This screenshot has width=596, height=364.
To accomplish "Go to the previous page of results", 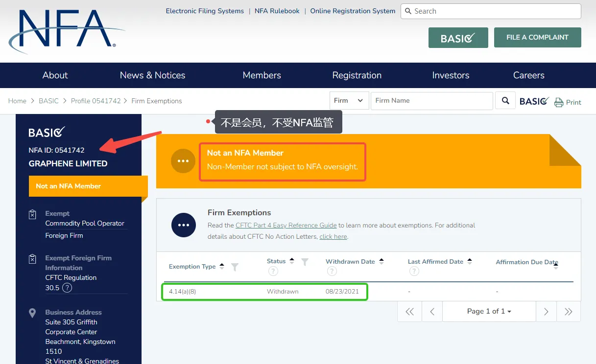I will pos(432,312).
